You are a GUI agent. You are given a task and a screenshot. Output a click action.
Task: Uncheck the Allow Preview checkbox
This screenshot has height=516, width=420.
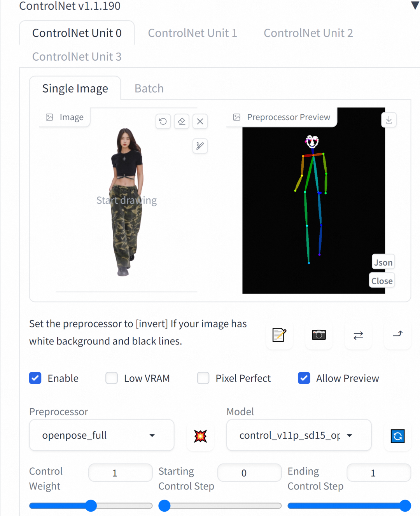coord(304,378)
